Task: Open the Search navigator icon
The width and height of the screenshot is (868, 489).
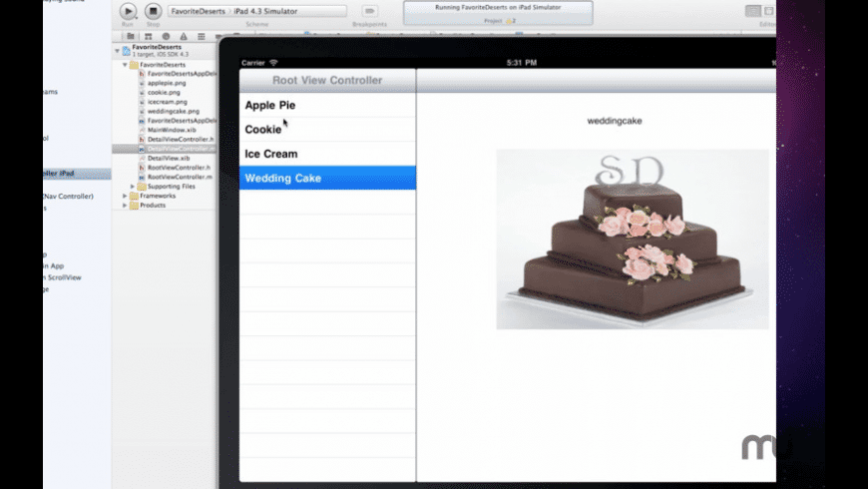Action: (x=166, y=36)
